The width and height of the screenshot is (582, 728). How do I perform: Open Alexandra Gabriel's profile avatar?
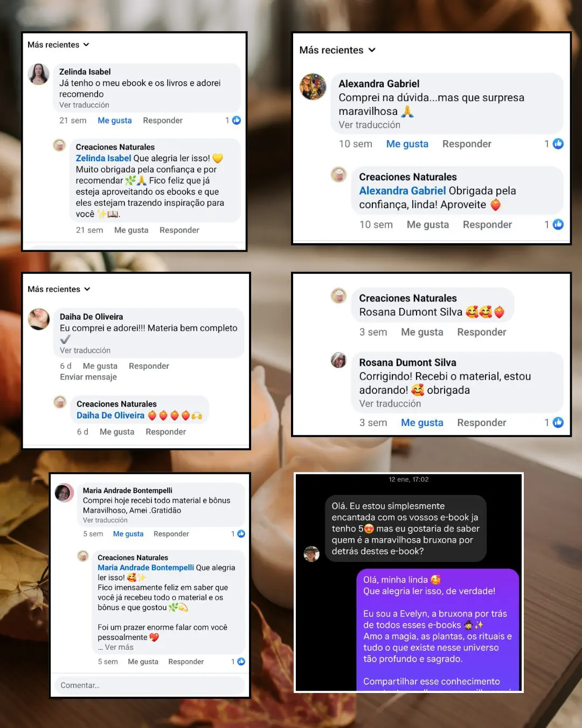click(313, 87)
